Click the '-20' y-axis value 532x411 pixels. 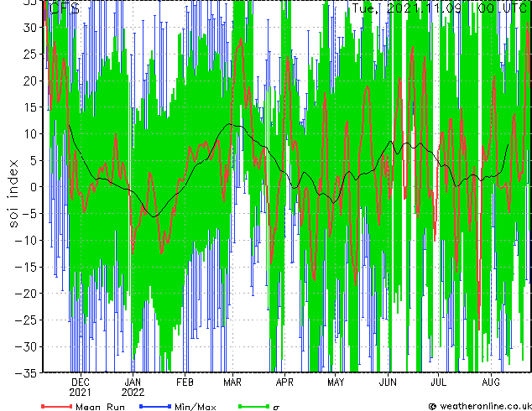pos(26,294)
